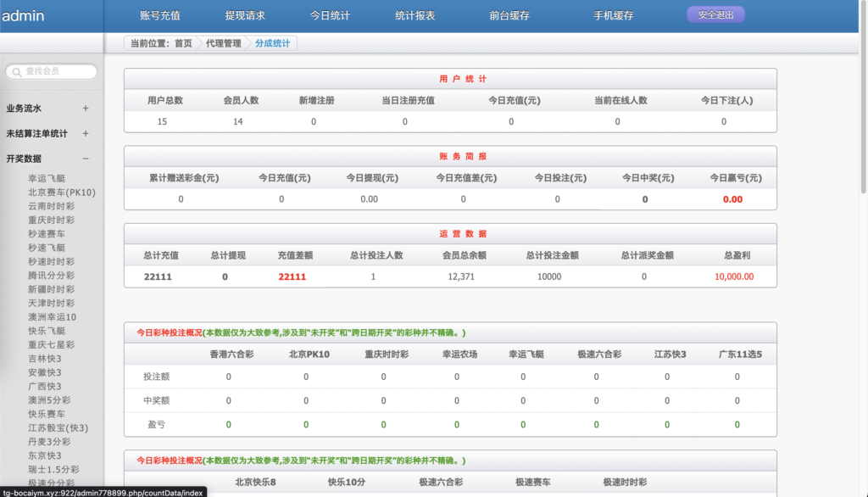
Task: Select 北京赛车(PK10) in the sidebar
Action: click(61, 193)
